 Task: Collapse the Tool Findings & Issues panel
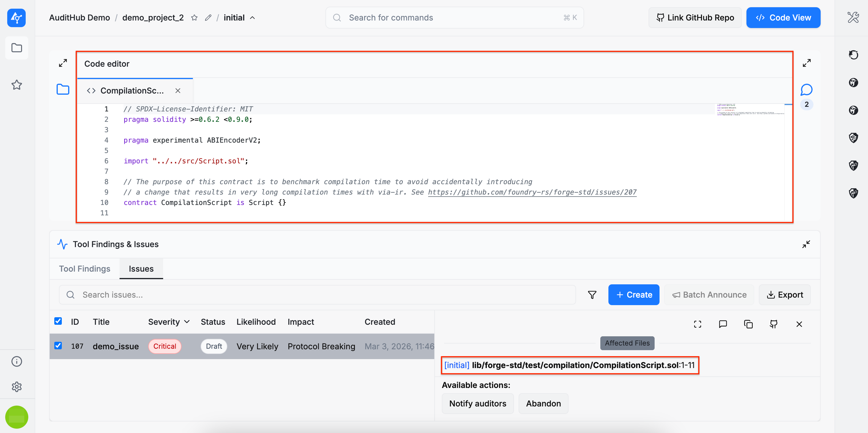pyautogui.click(x=806, y=244)
